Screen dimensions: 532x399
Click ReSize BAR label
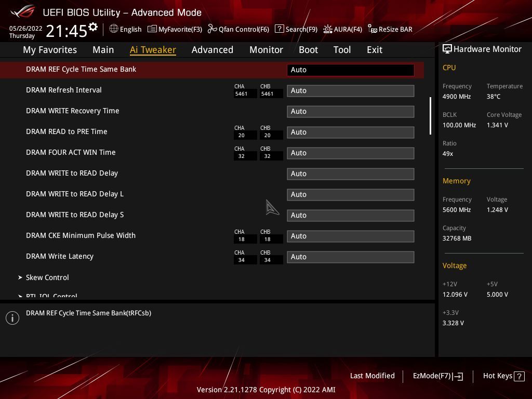[x=395, y=29]
